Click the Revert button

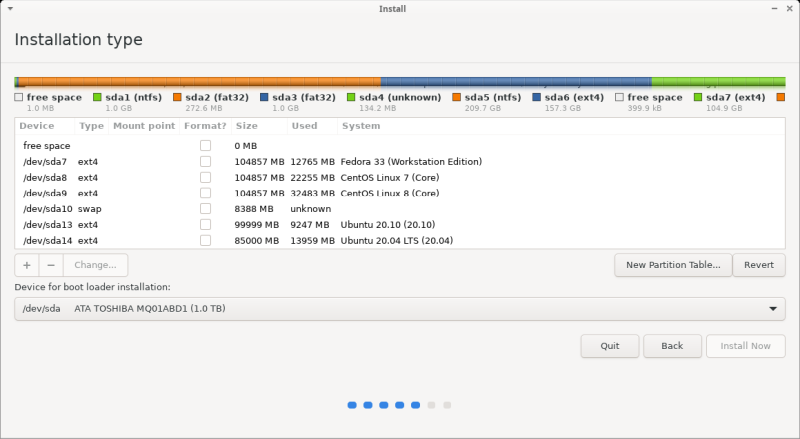pyautogui.click(x=759, y=265)
